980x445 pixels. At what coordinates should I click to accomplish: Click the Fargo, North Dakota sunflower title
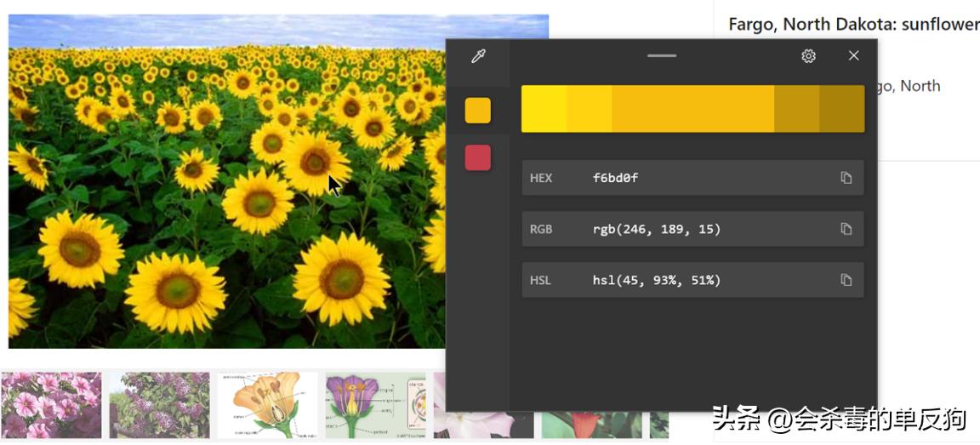pos(854,25)
